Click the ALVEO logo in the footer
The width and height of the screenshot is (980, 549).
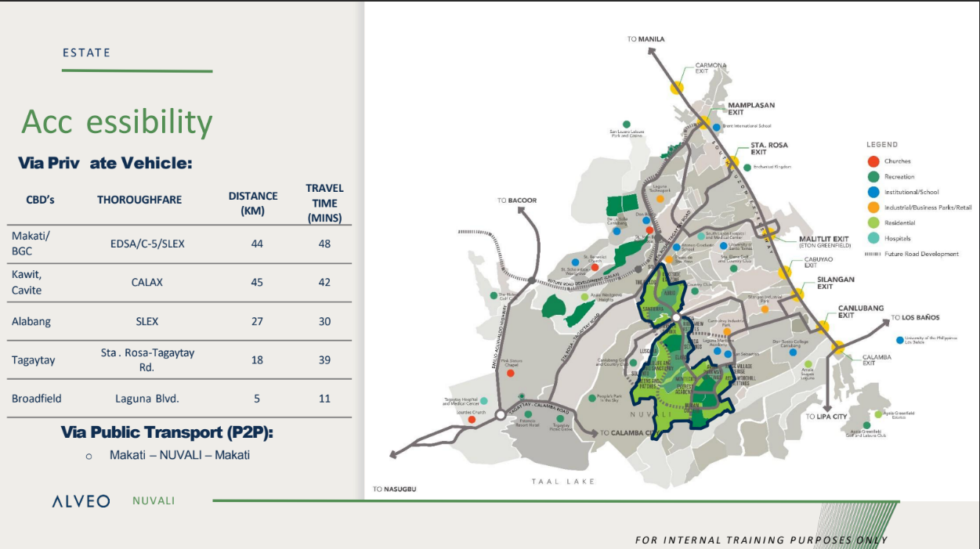point(81,501)
